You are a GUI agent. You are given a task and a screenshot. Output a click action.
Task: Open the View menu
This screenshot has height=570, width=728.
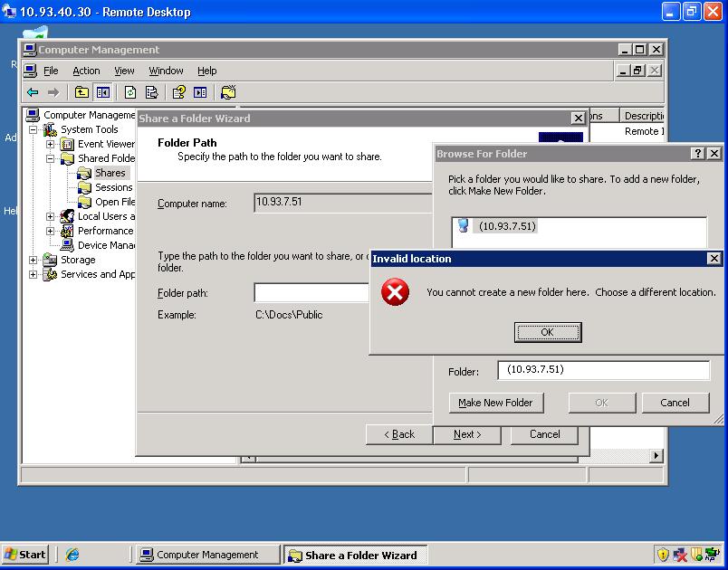pos(124,71)
